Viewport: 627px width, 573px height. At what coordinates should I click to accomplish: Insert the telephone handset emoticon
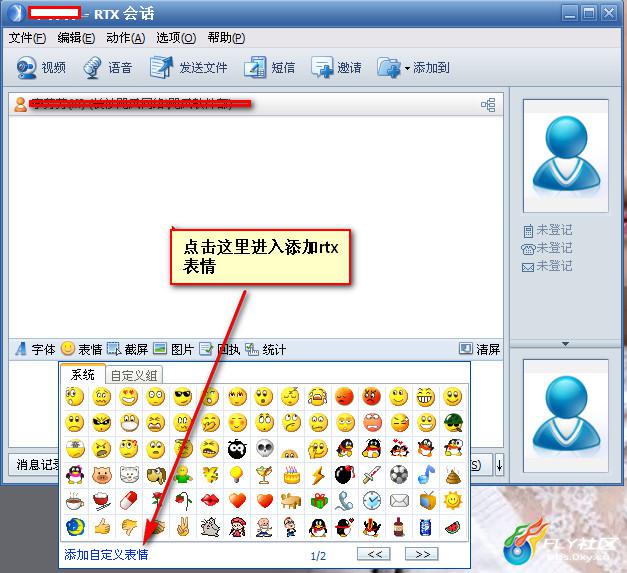[x=345, y=501]
